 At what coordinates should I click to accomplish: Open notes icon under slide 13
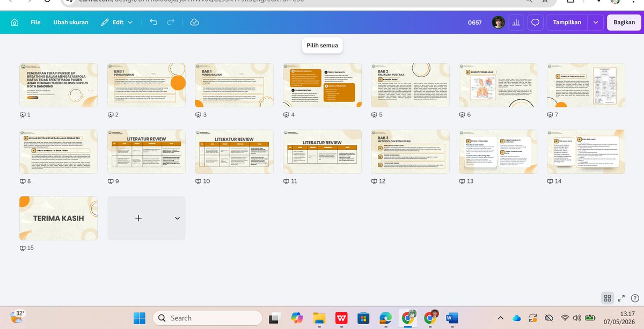[463, 181]
